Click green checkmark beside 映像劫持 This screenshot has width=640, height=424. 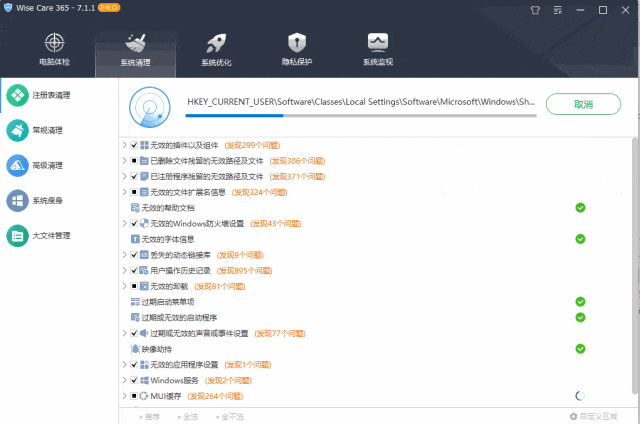(x=580, y=349)
